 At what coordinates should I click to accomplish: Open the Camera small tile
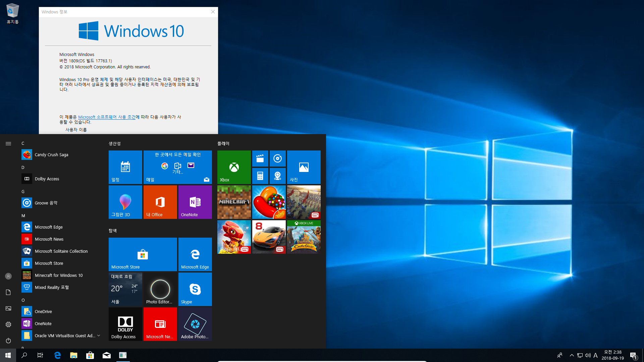click(x=278, y=176)
